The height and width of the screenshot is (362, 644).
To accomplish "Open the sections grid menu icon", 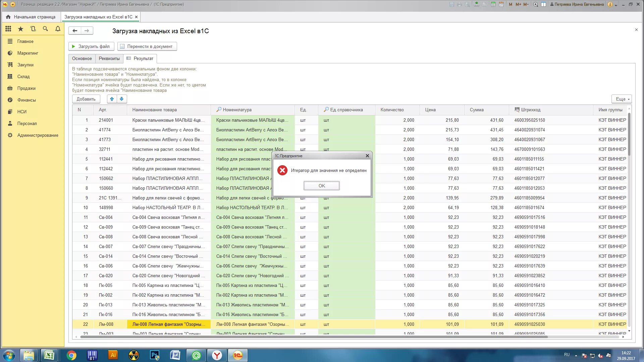I will [8, 29].
